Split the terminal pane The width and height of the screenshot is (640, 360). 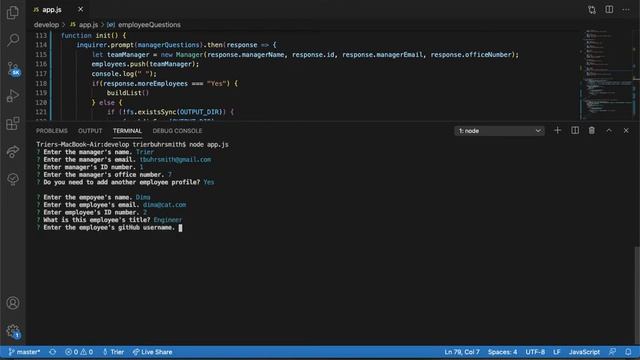pos(575,130)
